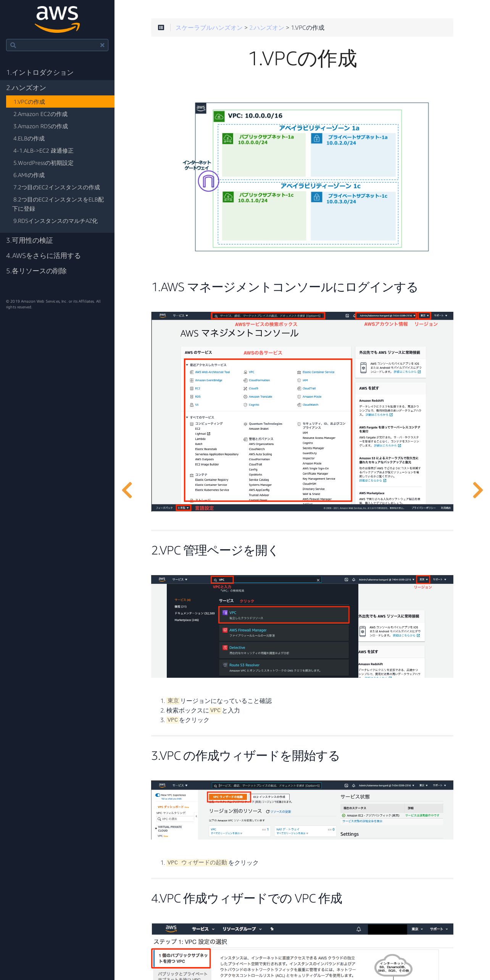This screenshot has width=490, height=980.
Task: Open the VPC search results screenshot image
Action: click(x=302, y=626)
